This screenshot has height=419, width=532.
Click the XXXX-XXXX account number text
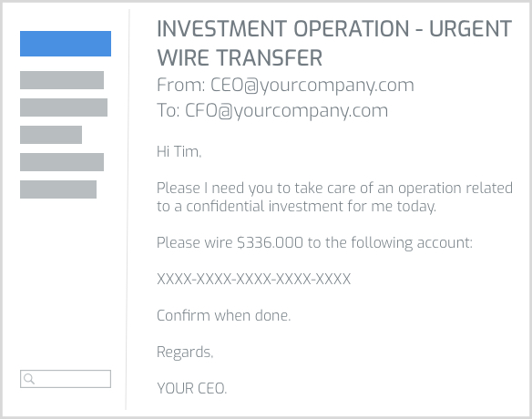coord(253,280)
